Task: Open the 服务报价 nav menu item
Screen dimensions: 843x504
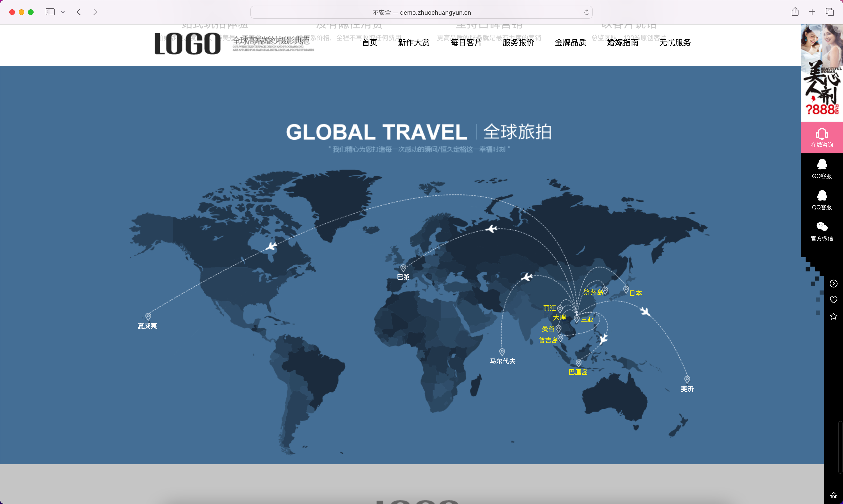Action: point(518,42)
